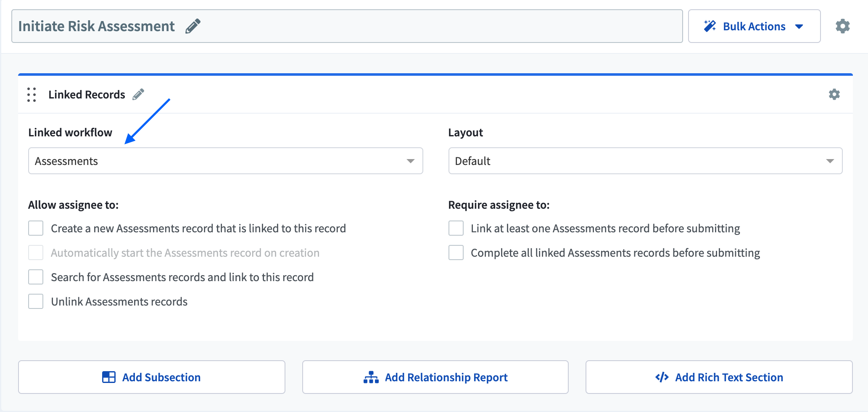
Task: Edit the Initiate Risk Assessment title pencil icon
Action: [193, 26]
